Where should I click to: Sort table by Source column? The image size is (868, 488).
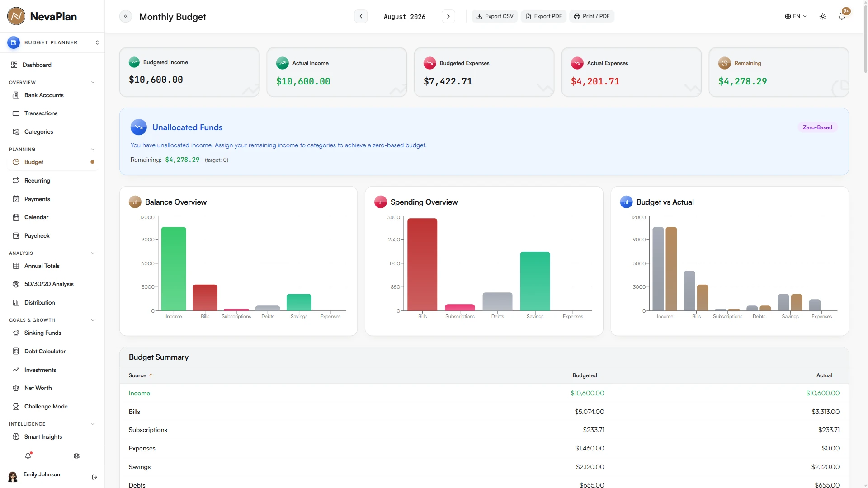141,375
